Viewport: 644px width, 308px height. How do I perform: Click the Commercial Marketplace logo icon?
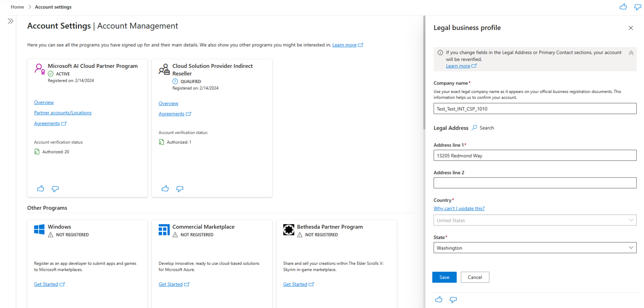click(x=164, y=230)
